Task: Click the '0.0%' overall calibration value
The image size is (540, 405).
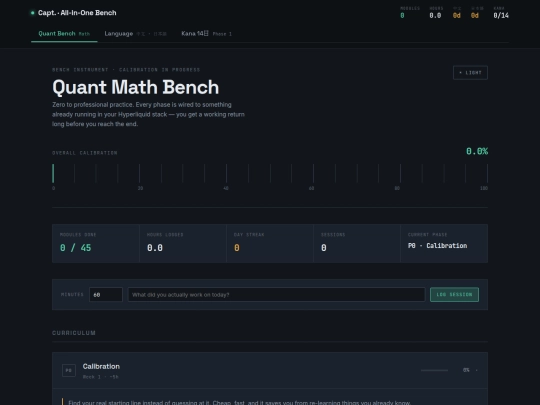Action: pyautogui.click(x=477, y=151)
